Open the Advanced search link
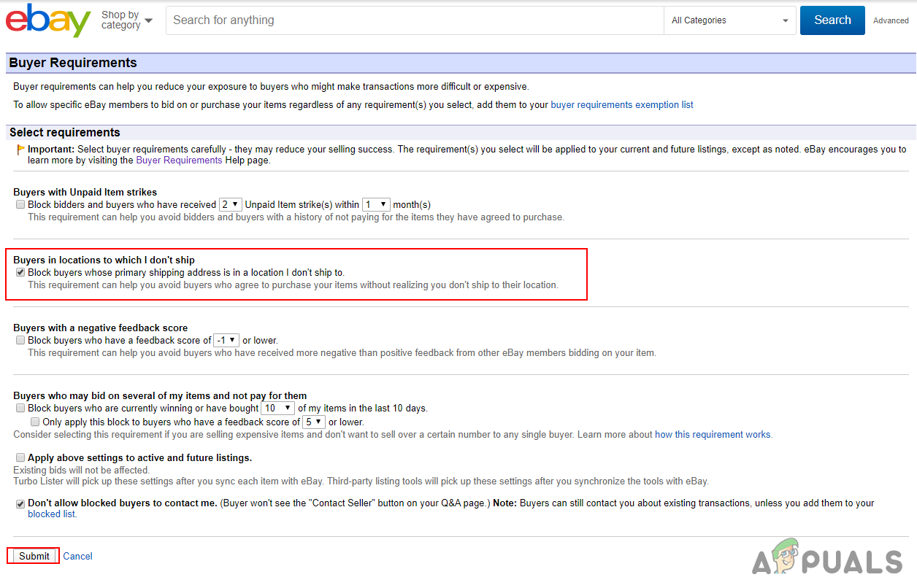917x588 pixels. (x=891, y=20)
